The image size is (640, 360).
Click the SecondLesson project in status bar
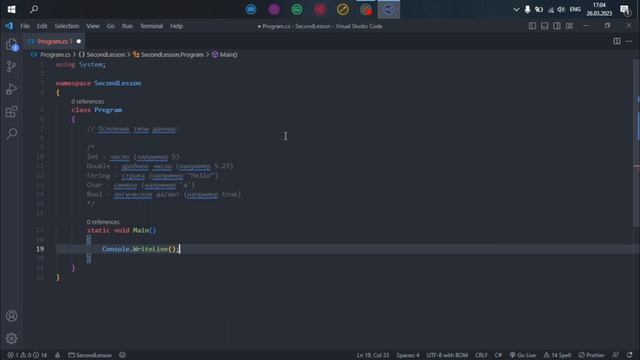click(x=90, y=355)
